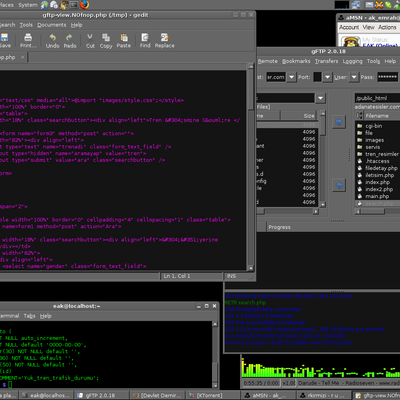This screenshot has width=400, height=400.
Task: Switch to gFTP 2.0.18 taskbar button
Action: point(100,395)
